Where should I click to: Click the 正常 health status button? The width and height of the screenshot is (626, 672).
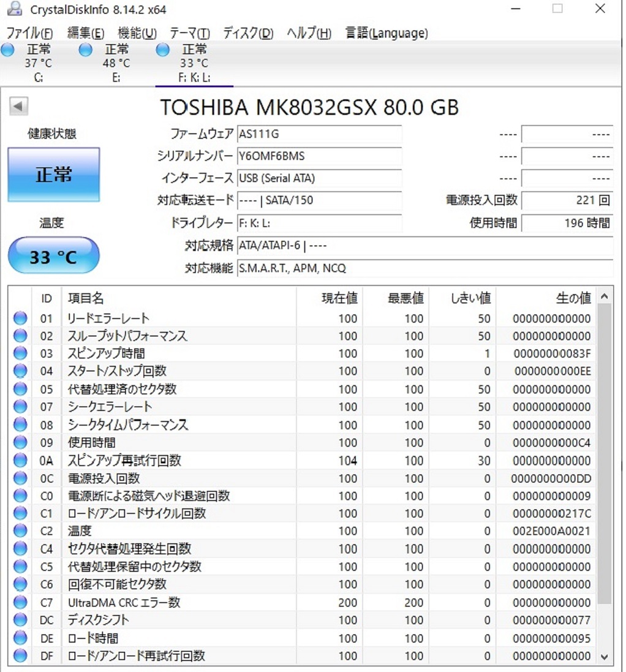click(53, 175)
